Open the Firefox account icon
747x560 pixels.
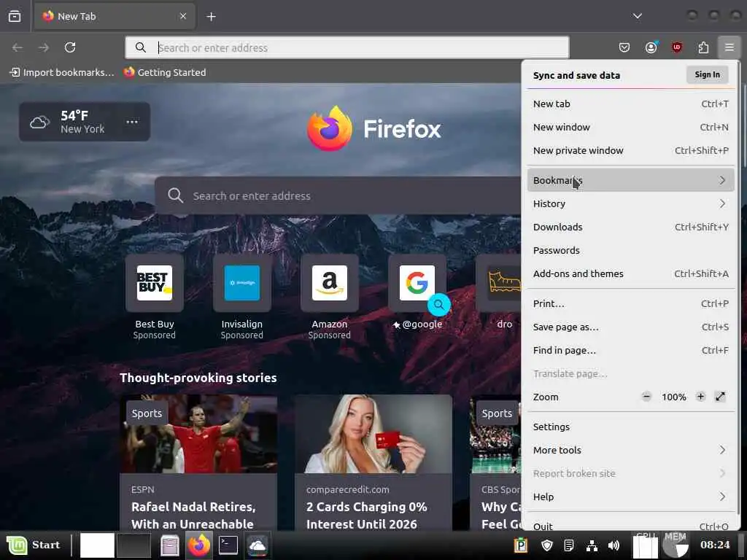click(651, 47)
